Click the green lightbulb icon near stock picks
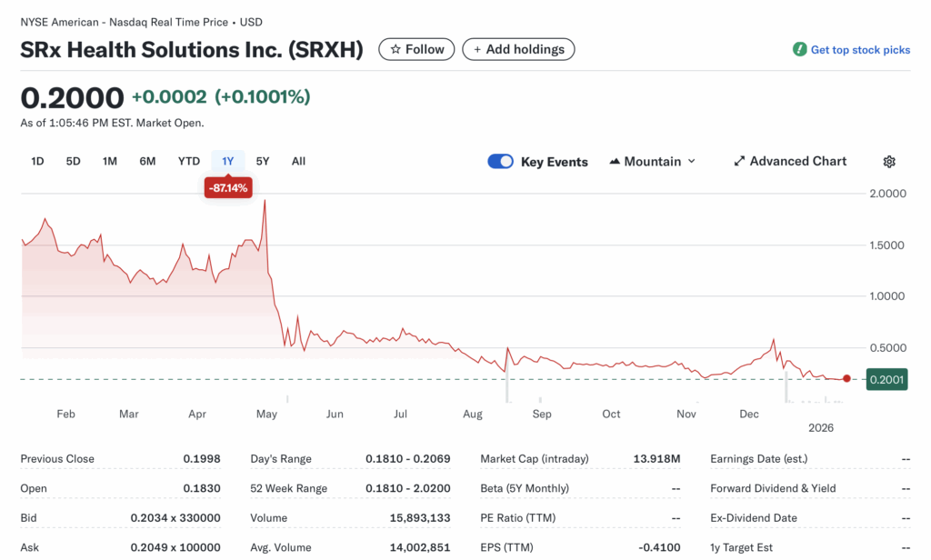931x560 pixels. [801, 50]
